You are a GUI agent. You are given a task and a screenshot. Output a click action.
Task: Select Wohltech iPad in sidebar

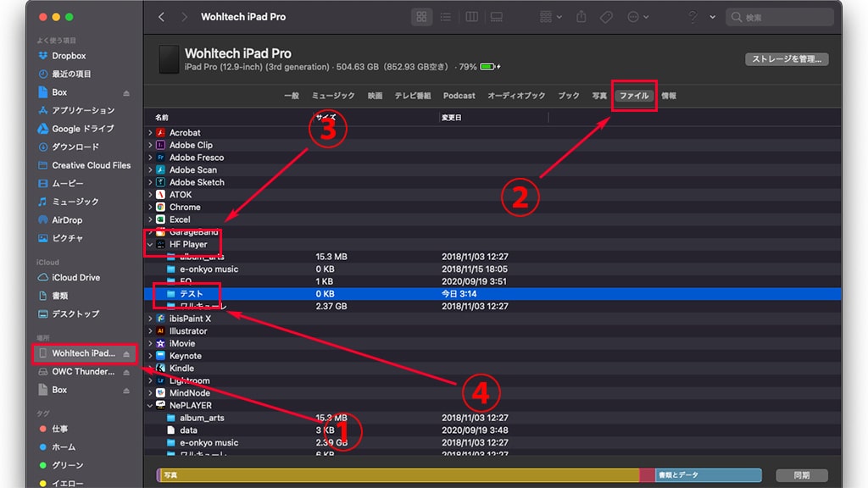click(x=83, y=353)
